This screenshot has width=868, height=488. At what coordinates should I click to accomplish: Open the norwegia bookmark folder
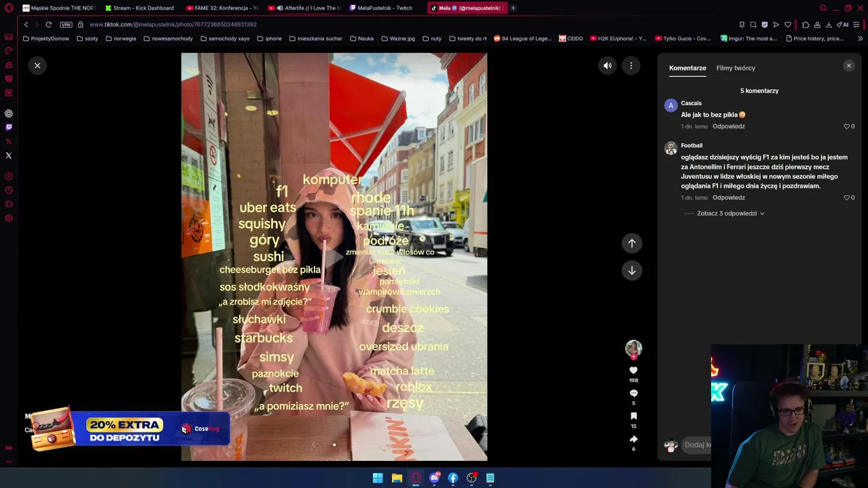[x=121, y=39]
